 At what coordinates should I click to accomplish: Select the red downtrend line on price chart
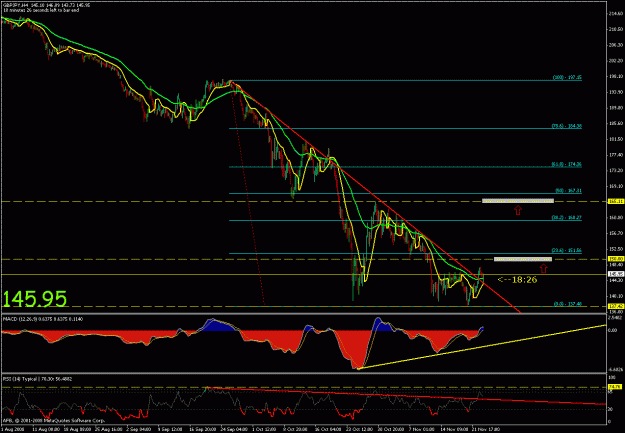pos(375,195)
